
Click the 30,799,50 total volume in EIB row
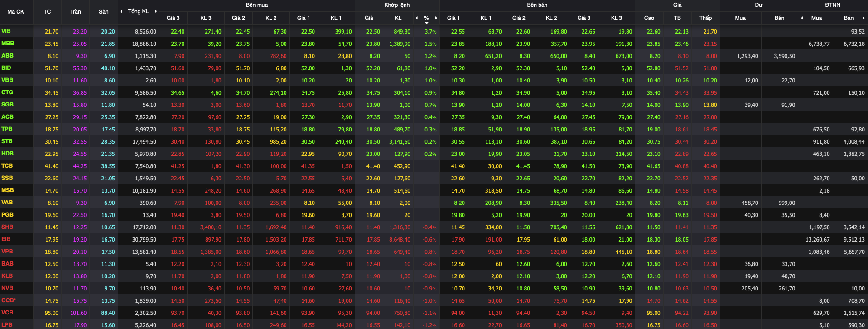tap(144, 240)
